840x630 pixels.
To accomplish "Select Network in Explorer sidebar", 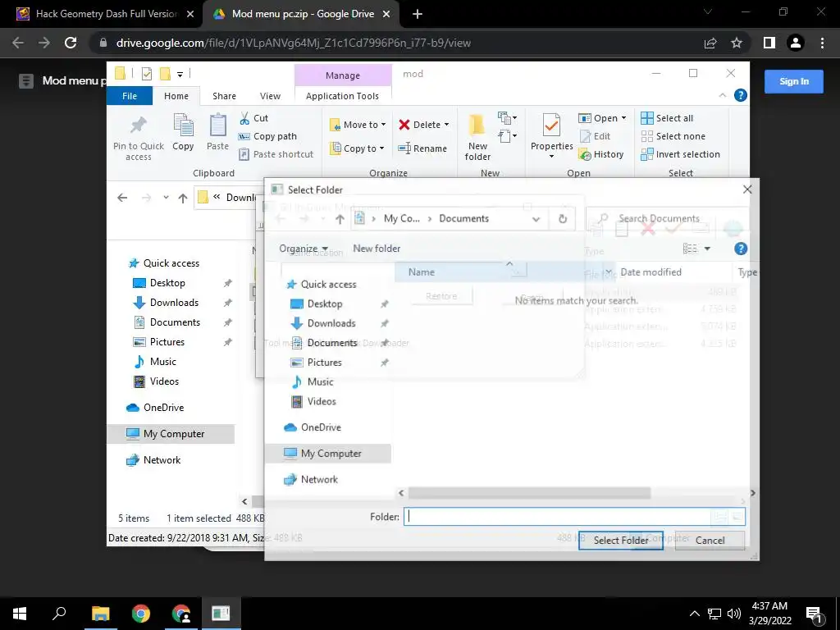I will tap(162, 459).
